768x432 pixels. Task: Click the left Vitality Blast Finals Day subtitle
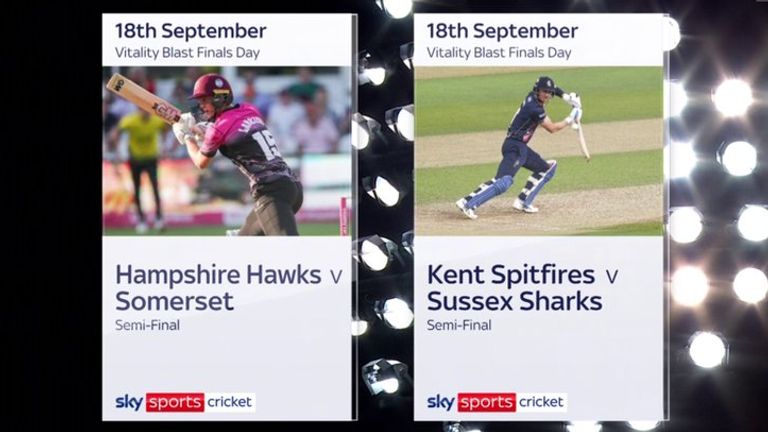188,52
